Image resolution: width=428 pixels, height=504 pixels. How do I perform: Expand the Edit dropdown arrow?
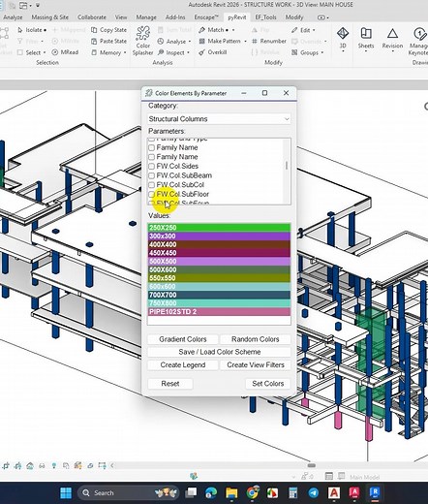click(x=314, y=30)
